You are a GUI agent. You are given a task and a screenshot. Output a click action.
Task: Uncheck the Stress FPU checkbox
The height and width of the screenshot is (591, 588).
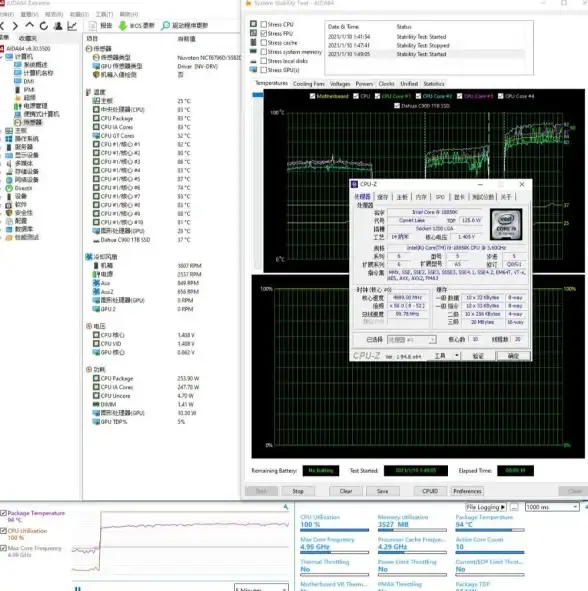click(x=264, y=34)
